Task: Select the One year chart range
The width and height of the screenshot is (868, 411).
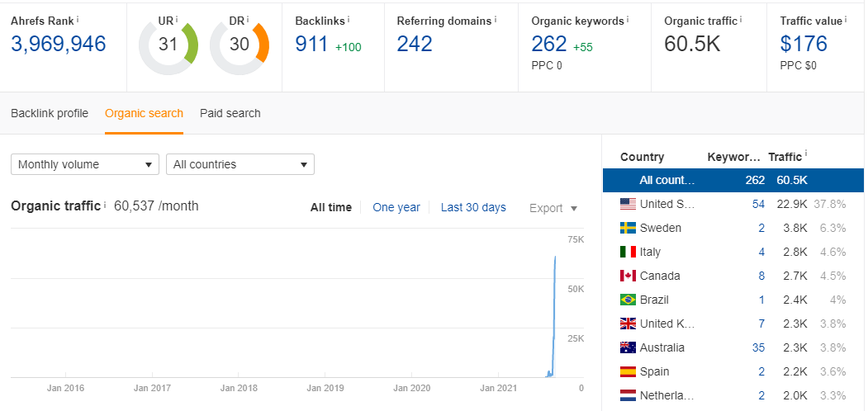Action: pyautogui.click(x=396, y=207)
